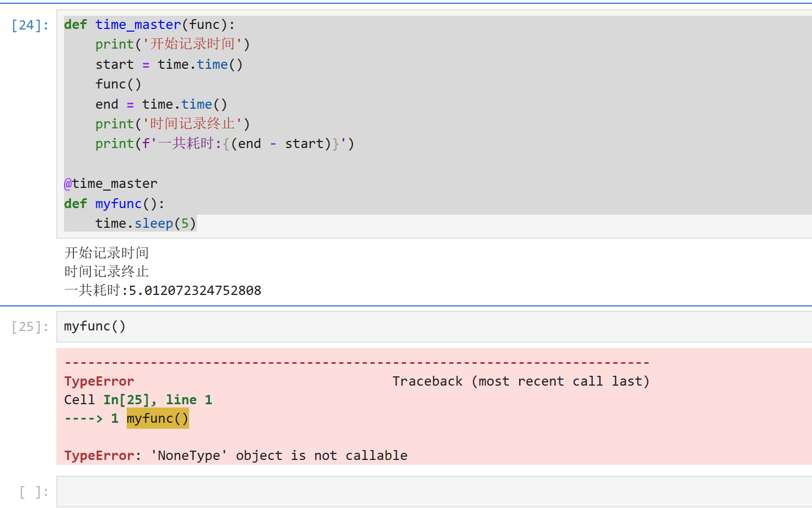Click output line '开始记录时间'
This screenshot has width=812, height=508.
(x=107, y=253)
